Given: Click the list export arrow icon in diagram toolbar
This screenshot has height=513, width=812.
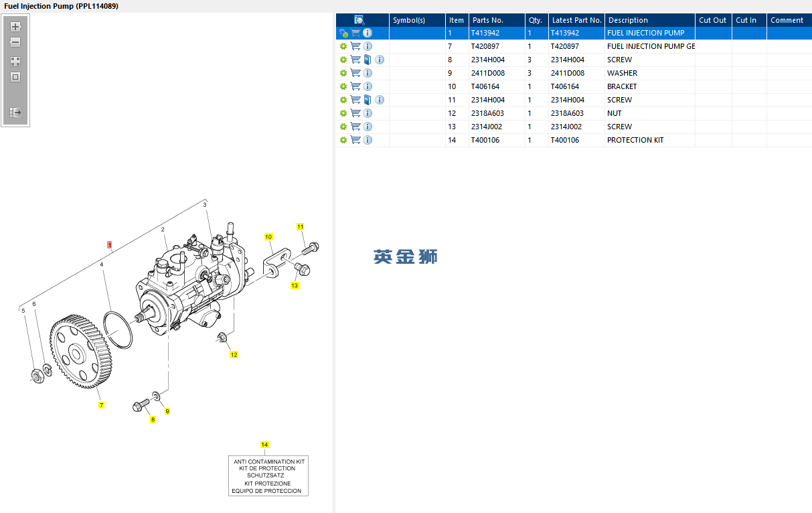Looking at the screenshot, I should click(15, 113).
